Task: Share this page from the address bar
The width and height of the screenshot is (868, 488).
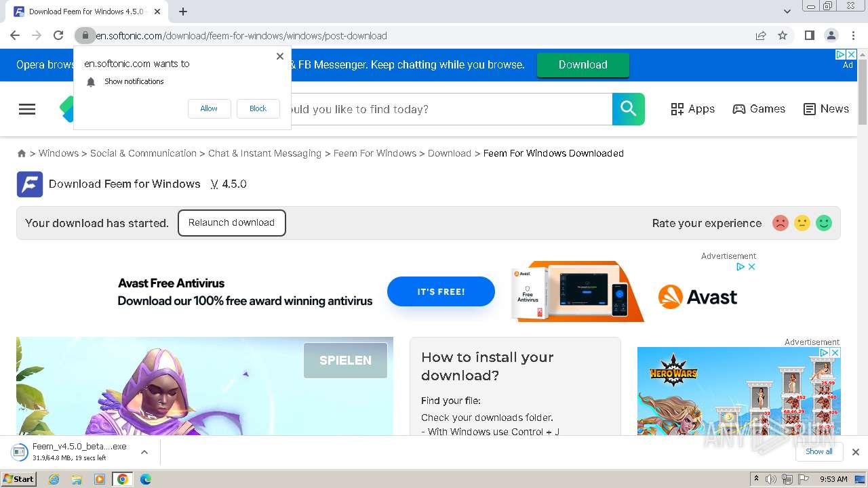Action: click(761, 35)
